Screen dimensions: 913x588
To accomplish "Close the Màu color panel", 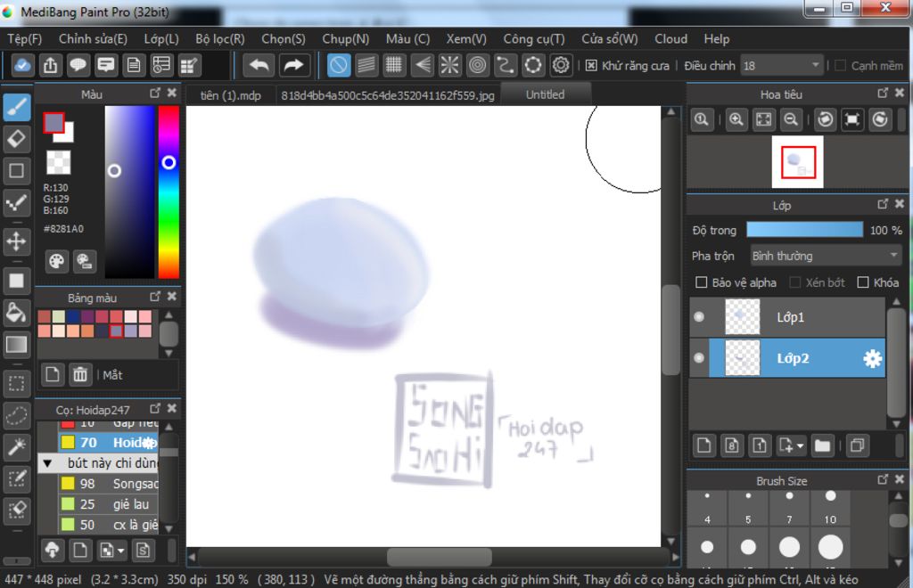I will (x=172, y=93).
